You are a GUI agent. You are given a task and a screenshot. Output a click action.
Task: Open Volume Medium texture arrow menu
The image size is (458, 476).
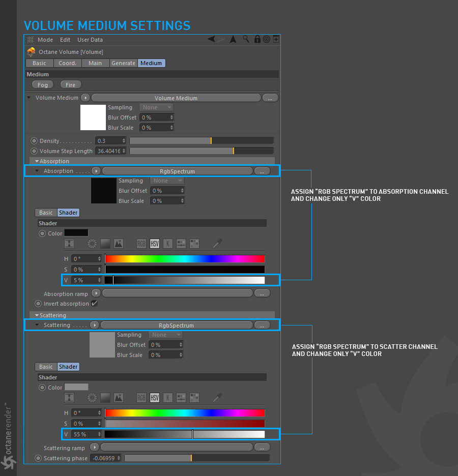[85, 98]
